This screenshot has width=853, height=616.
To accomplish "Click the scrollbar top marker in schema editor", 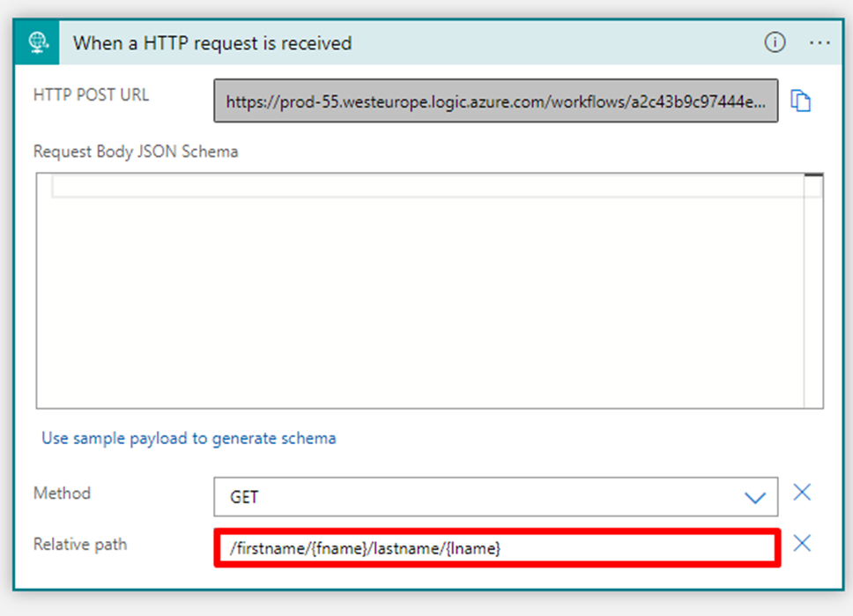I will click(x=813, y=176).
